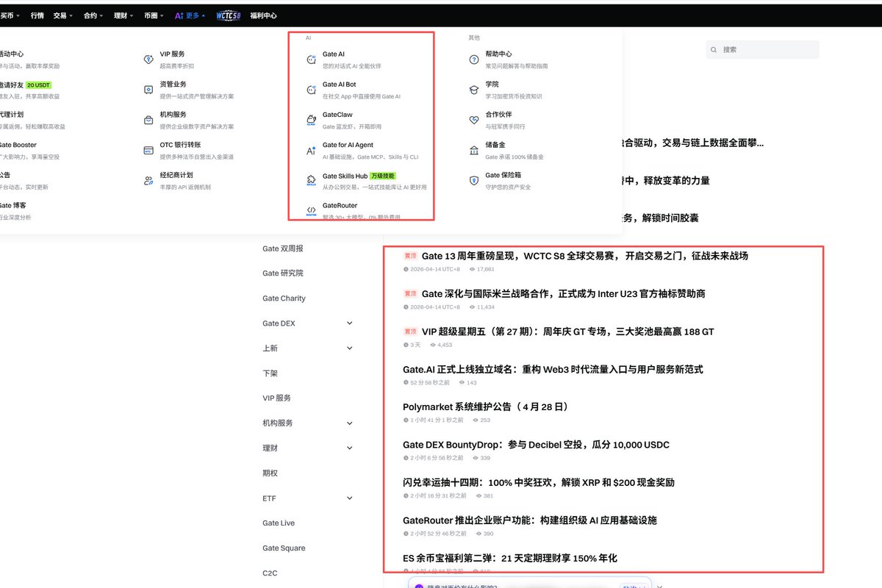The image size is (882, 588).
Task: Open 福利中心 in the top navigation
Action: (x=263, y=15)
